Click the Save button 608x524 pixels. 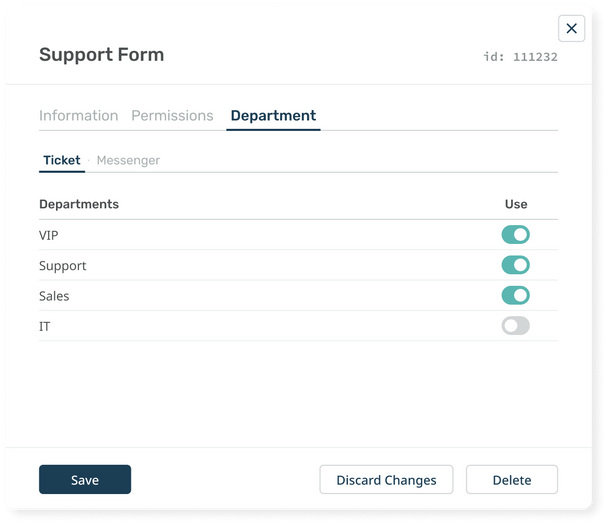(x=85, y=480)
